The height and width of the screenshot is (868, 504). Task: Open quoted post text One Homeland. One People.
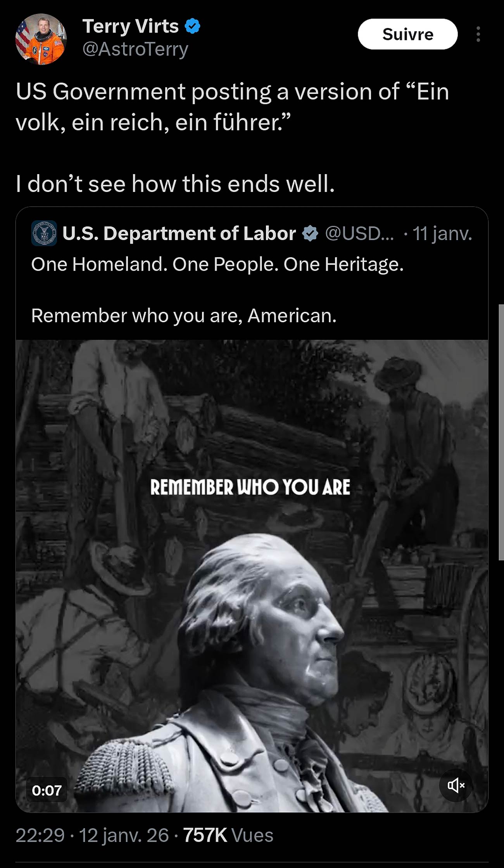217,265
